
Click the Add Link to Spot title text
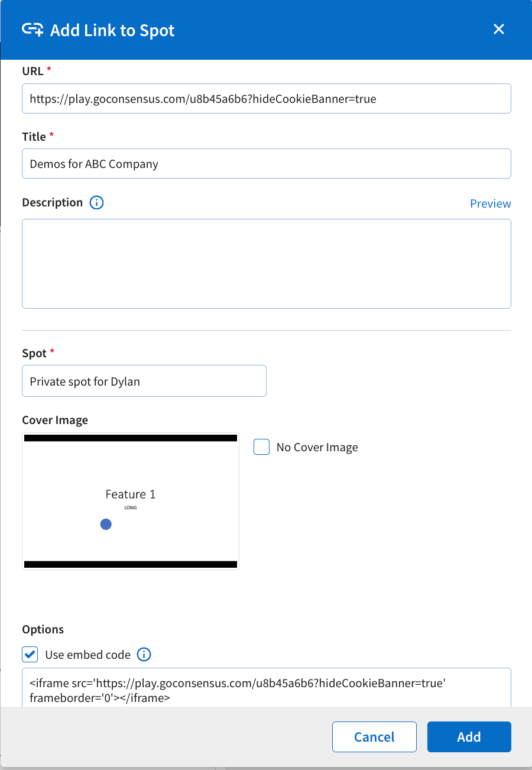[112, 30]
